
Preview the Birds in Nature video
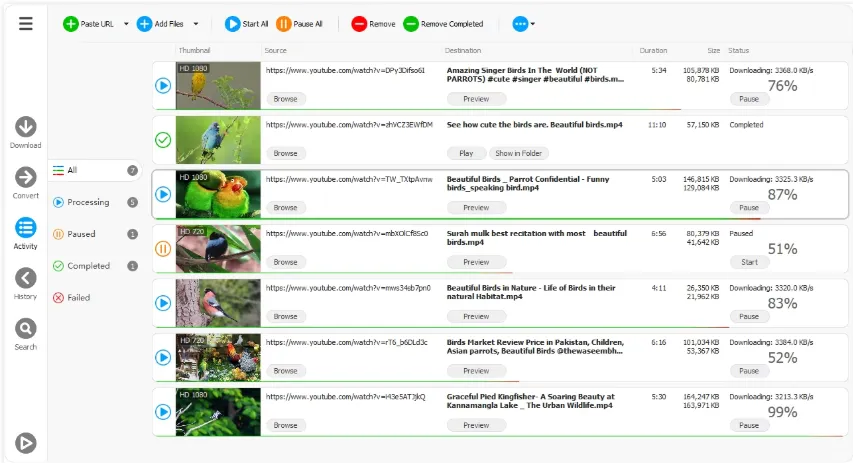[477, 317]
